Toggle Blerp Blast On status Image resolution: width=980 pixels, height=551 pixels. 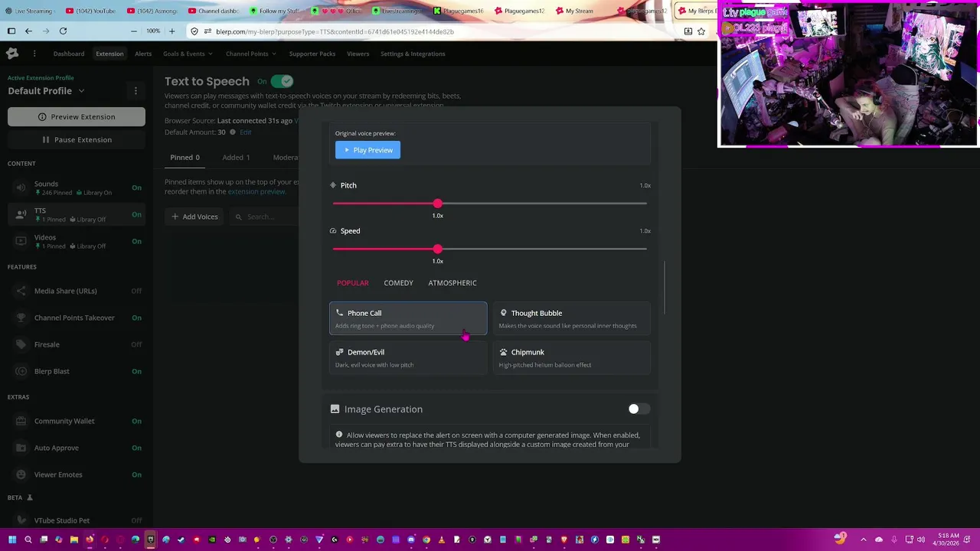[136, 371]
